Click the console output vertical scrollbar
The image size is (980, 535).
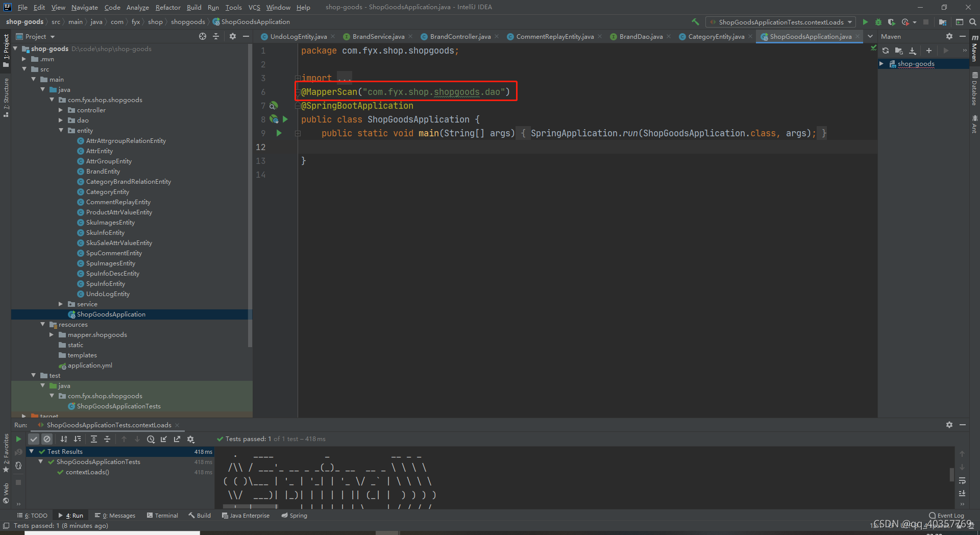point(951,474)
